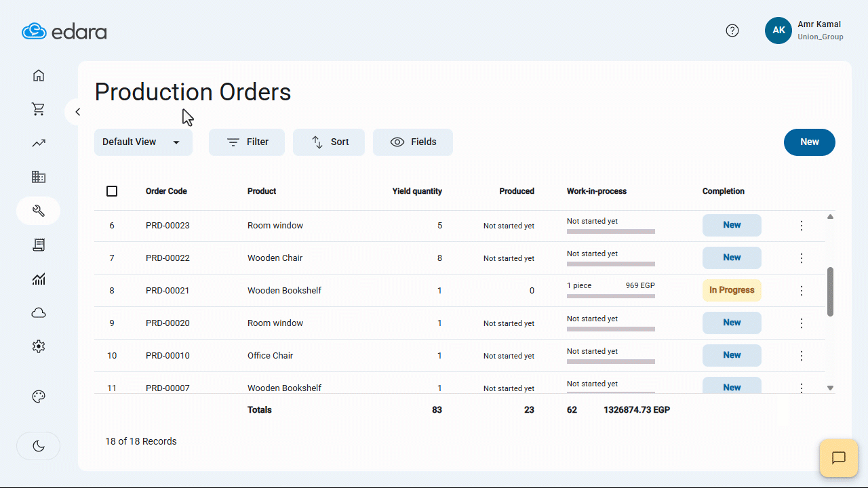Click the help question mark icon
Screen dimensions: 868x488
click(732, 30)
